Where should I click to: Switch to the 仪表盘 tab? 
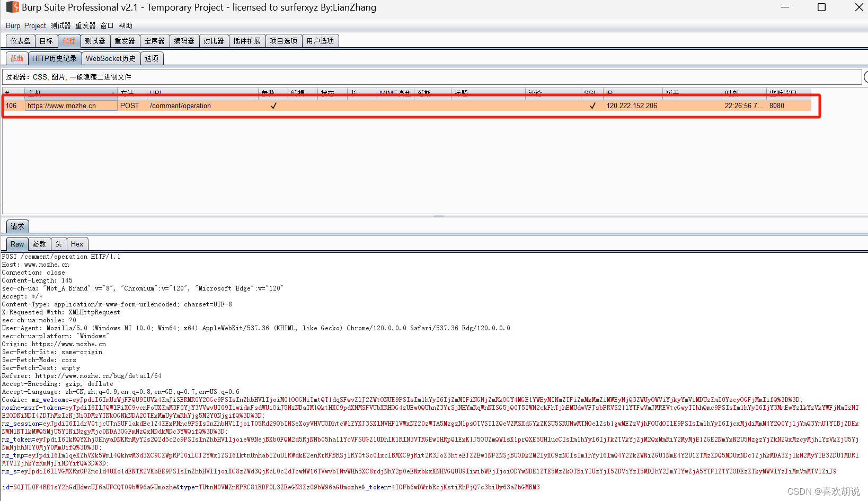(20, 40)
